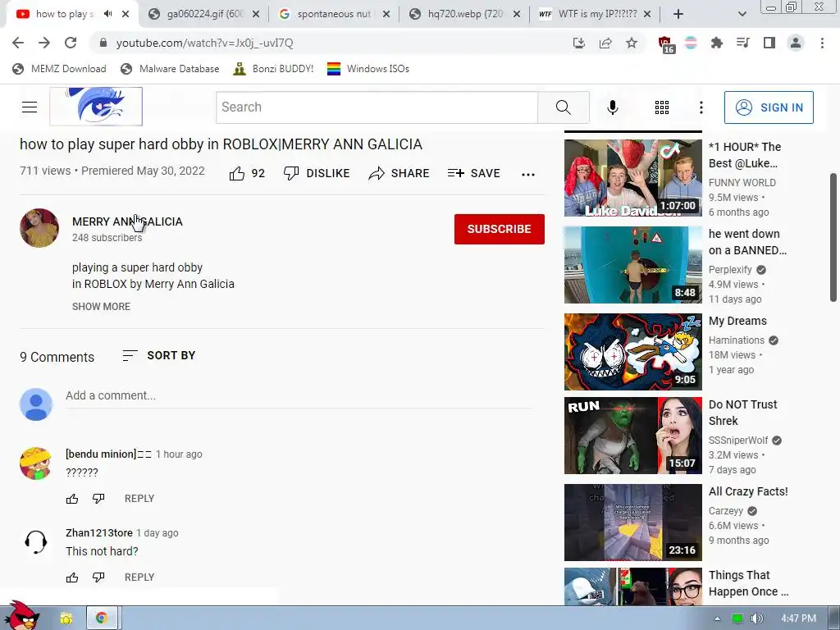Viewport: 840px width, 630px height.
Task: Toggle the browser side panel
Action: click(x=769, y=43)
